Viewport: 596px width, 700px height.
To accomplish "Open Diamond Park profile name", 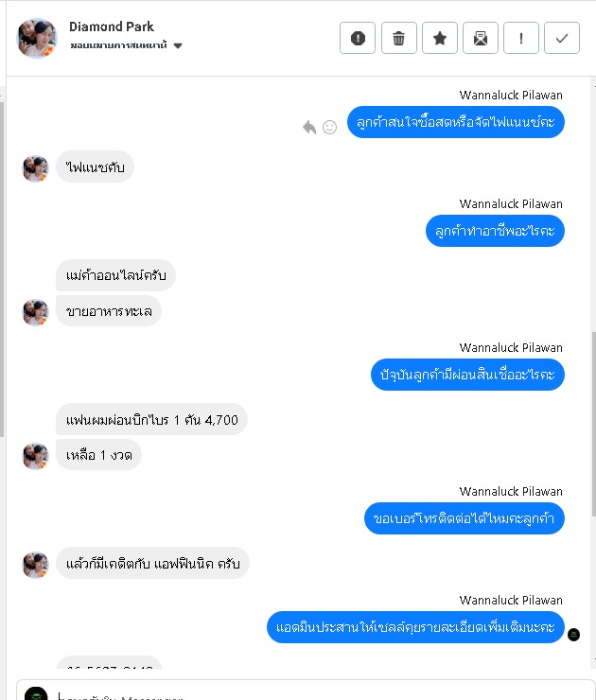I will [112, 26].
